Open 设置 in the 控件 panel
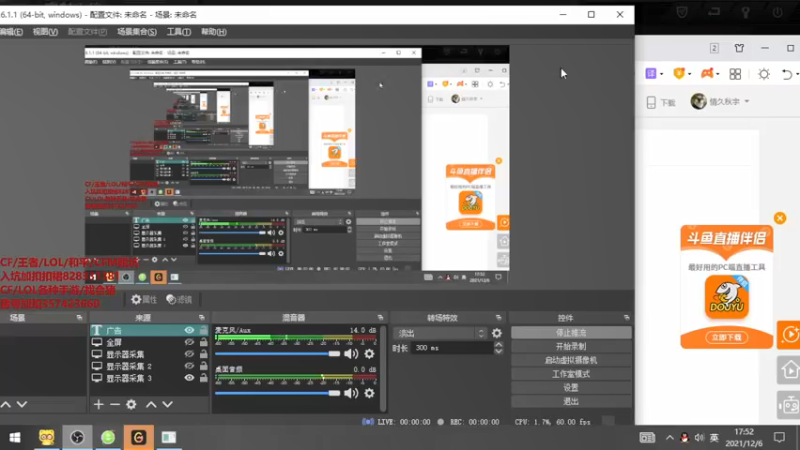 pos(571,388)
